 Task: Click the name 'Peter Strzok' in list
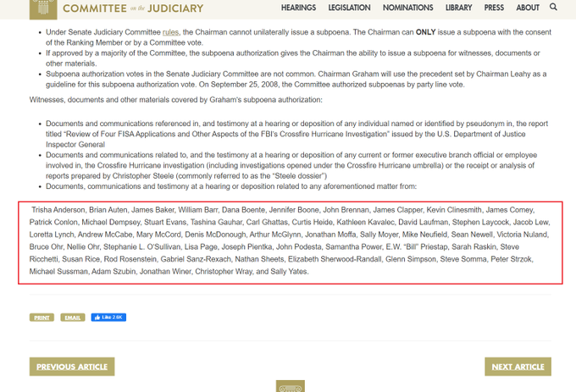point(511,259)
